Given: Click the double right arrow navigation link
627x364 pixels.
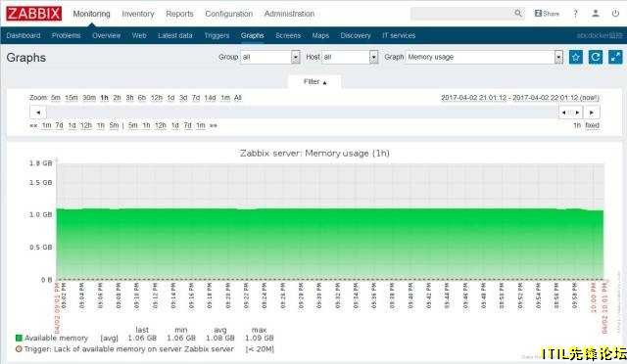Looking at the screenshot, I should [214, 125].
